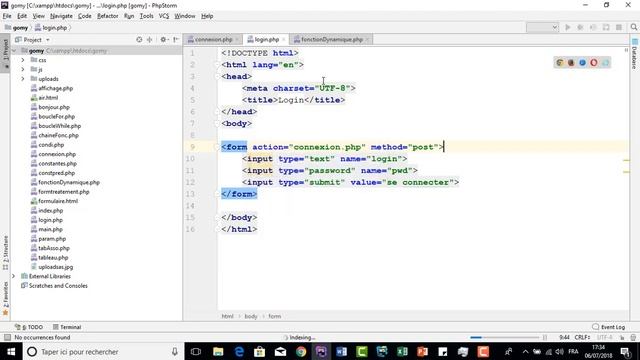
Task: Select uploadsas.jpg in project tree
Action: (x=56, y=267)
